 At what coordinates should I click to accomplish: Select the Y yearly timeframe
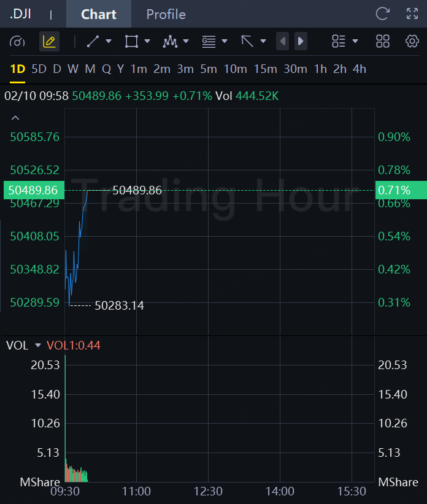[121, 69]
